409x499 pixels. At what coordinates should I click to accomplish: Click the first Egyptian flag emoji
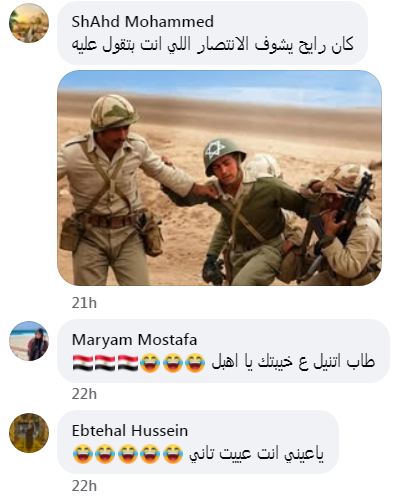[x=83, y=363]
